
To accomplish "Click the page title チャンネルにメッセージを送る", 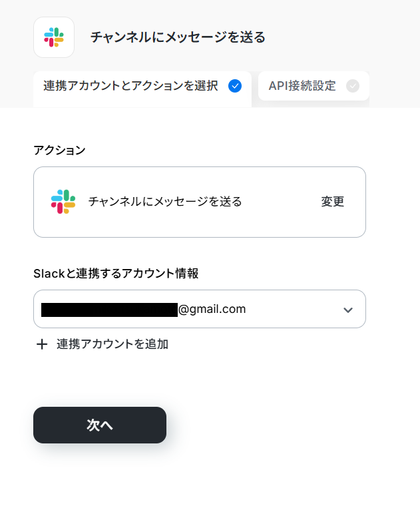I will (x=178, y=37).
